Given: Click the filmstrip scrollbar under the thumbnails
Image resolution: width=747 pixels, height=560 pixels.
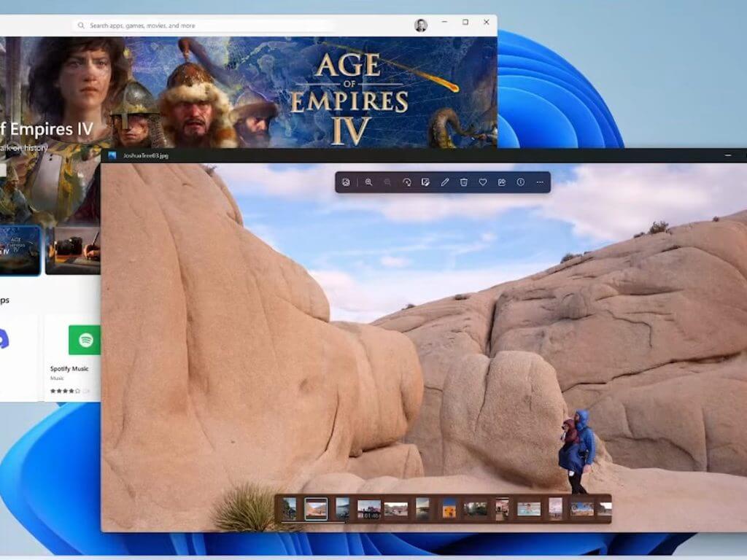Looking at the screenshot, I should (314, 522).
